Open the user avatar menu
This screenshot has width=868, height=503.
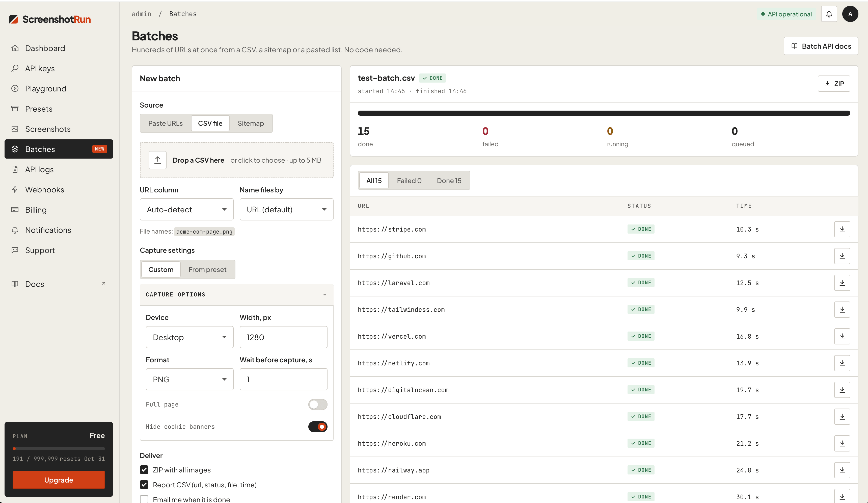click(850, 14)
